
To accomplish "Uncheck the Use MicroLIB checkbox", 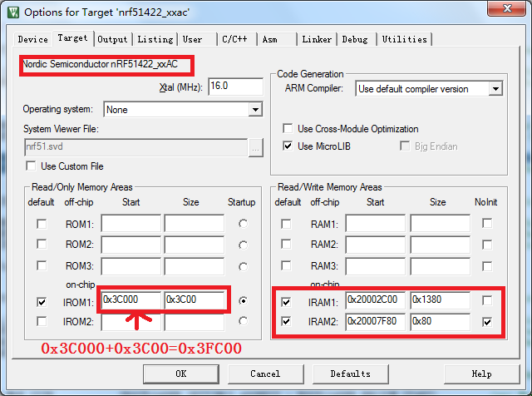I will tap(288, 146).
